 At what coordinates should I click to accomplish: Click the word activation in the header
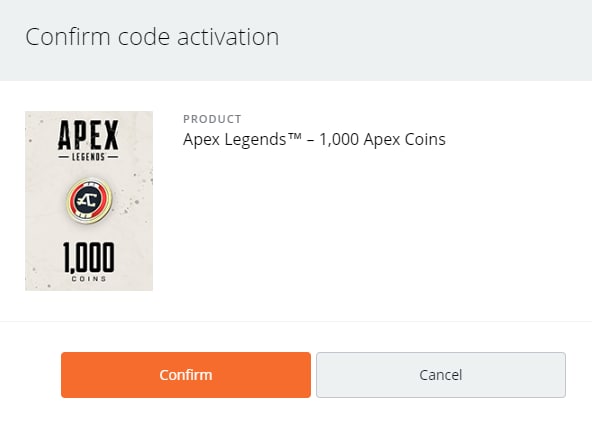click(x=228, y=37)
